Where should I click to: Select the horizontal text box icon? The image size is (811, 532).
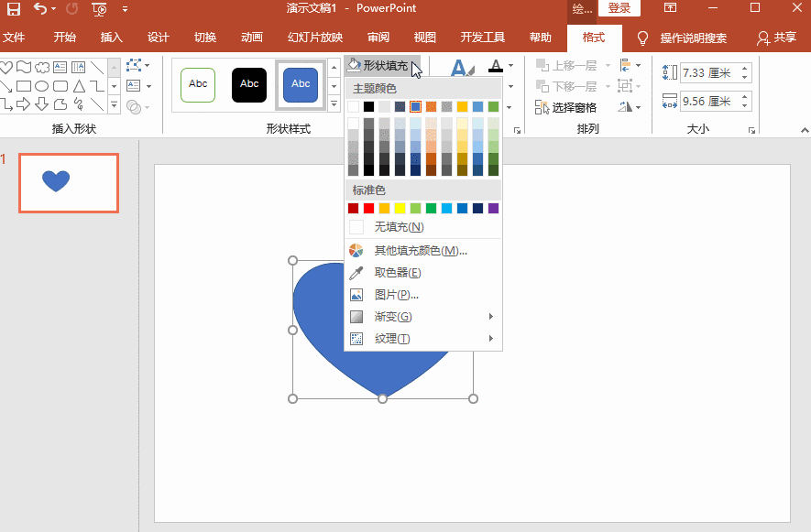[x=60, y=67]
